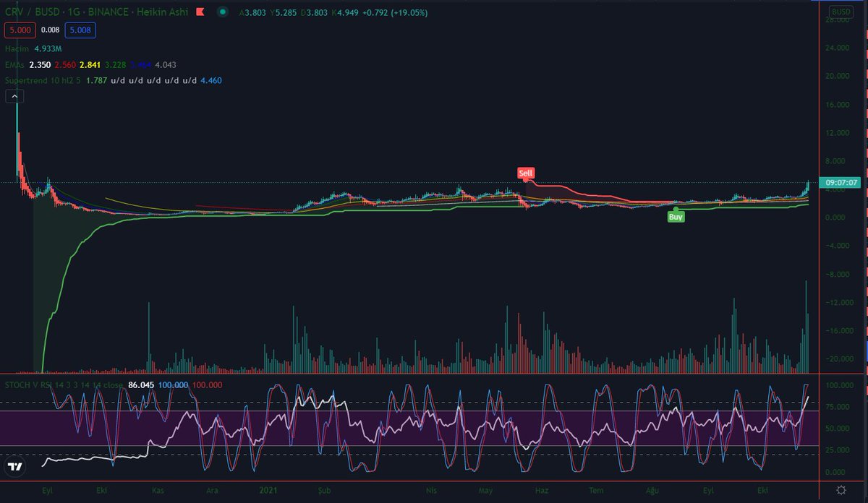Click the 100.000 level on oscillator scale
This screenshot has height=503, width=868.
tap(838, 385)
